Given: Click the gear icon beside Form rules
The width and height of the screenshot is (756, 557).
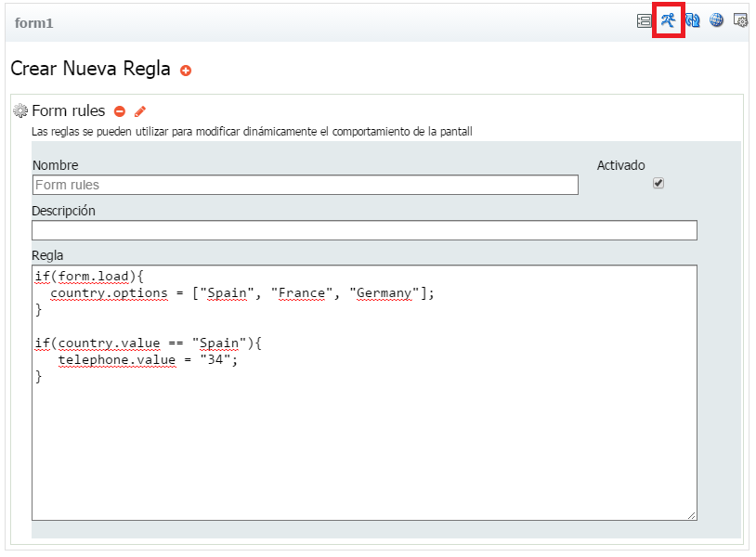Looking at the screenshot, I should coord(20,111).
